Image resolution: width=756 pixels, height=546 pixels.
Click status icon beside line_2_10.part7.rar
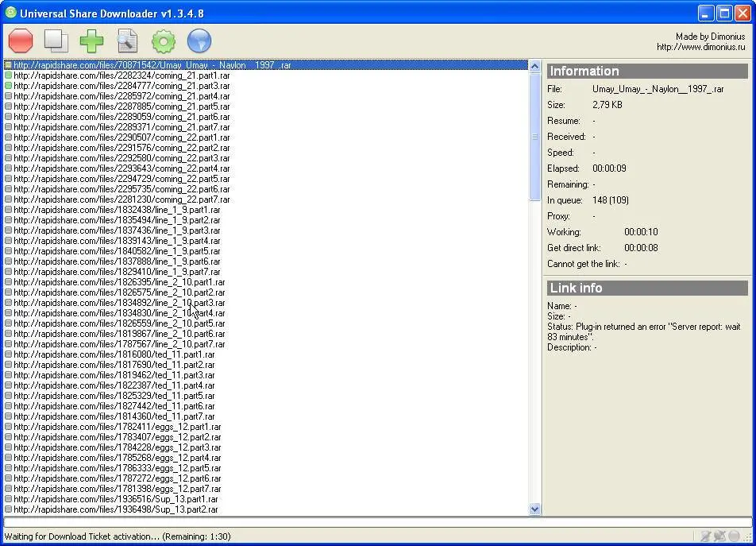coord(8,344)
